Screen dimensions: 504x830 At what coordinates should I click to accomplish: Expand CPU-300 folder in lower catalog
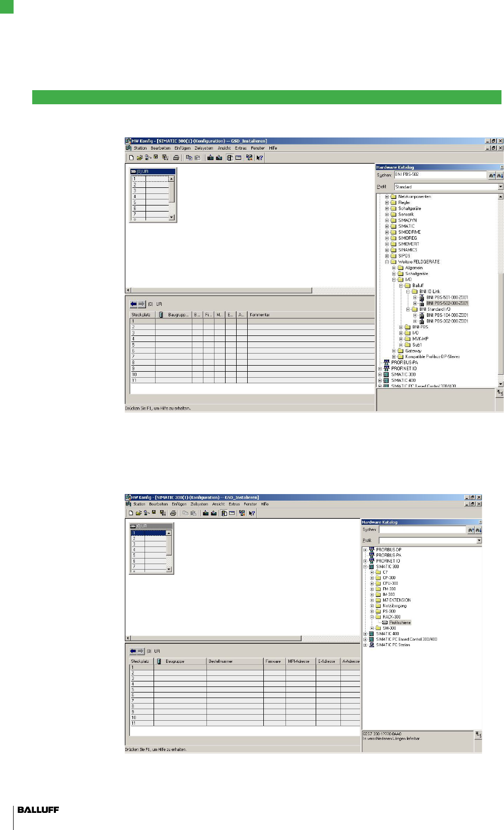[x=372, y=583]
